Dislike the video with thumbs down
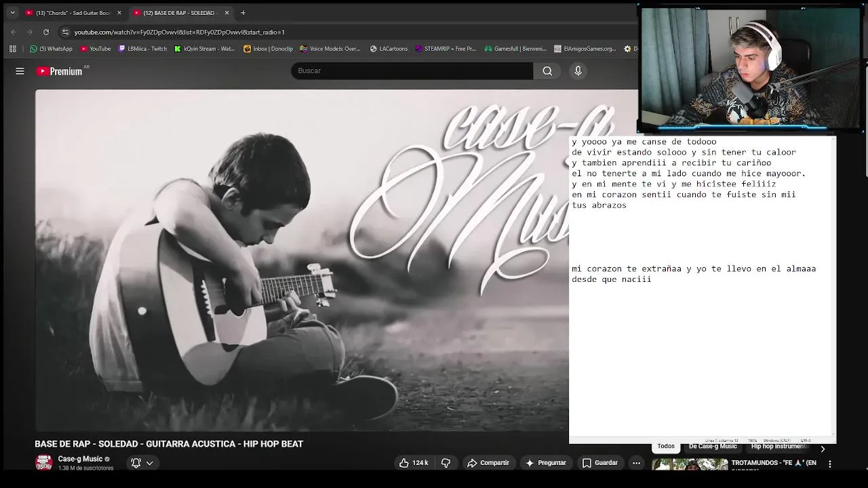The height and width of the screenshot is (488, 868). click(x=446, y=463)
